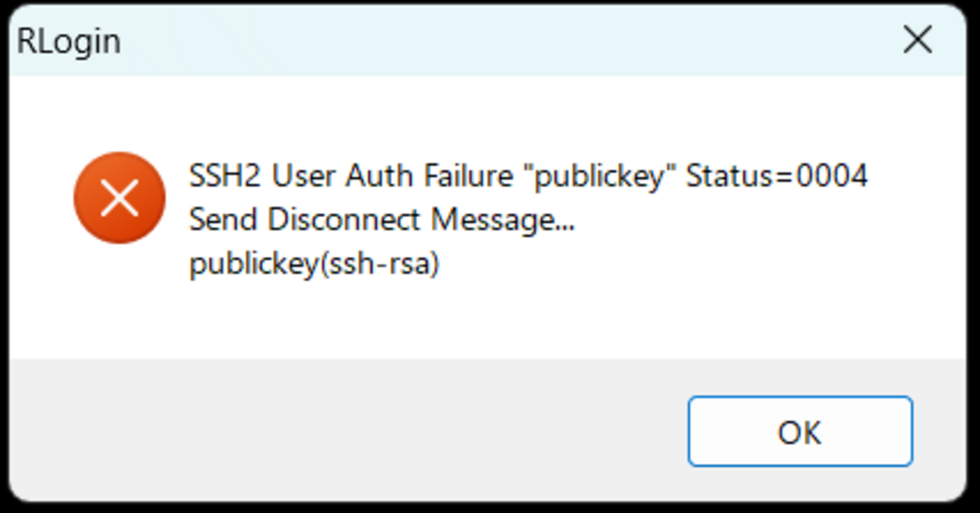Viewport: 980px width, 513px height.
Task: Click the OK button
Action: tap(800, 432)
